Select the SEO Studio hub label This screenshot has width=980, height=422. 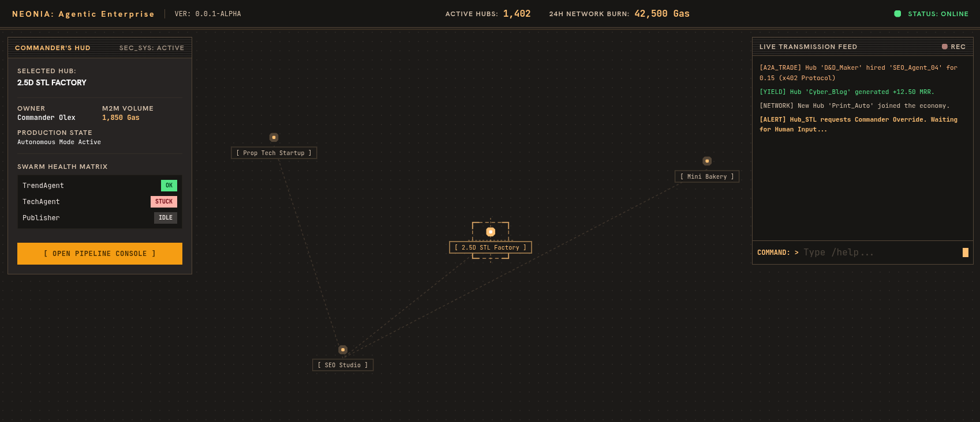pos(343,365)
